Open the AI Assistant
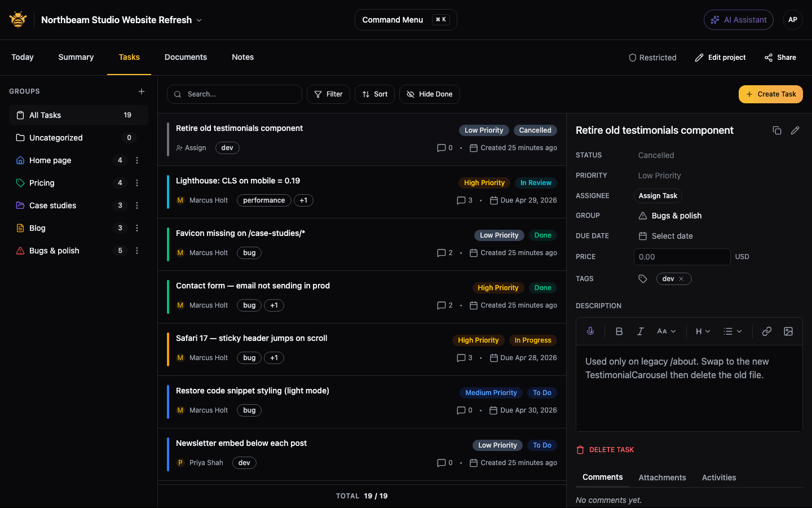The width and height of the screenshot is (812, 508). click(x=739, y=19)
